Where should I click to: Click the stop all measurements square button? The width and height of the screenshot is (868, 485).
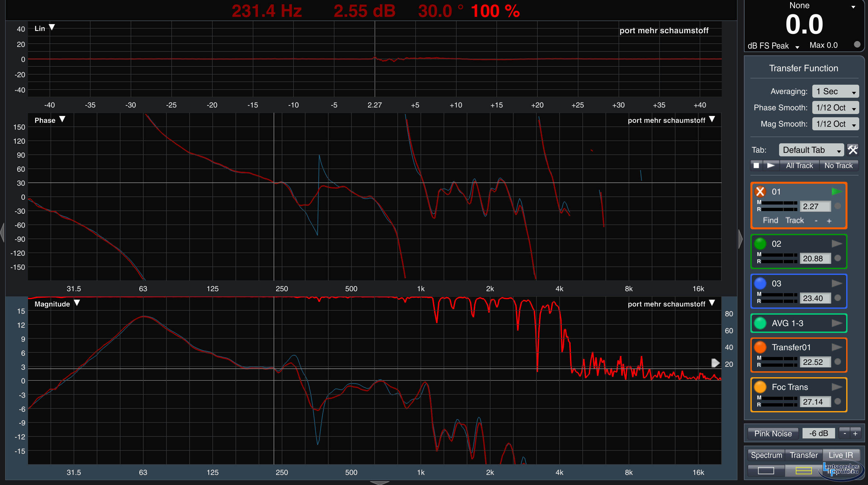click(x=757, y=165)
